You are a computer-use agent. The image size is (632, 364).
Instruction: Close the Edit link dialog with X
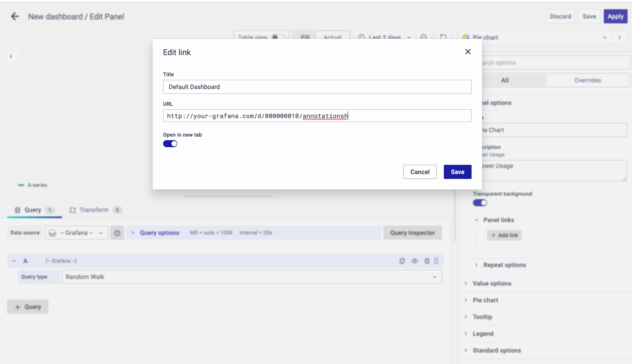[x=468, y=52]
